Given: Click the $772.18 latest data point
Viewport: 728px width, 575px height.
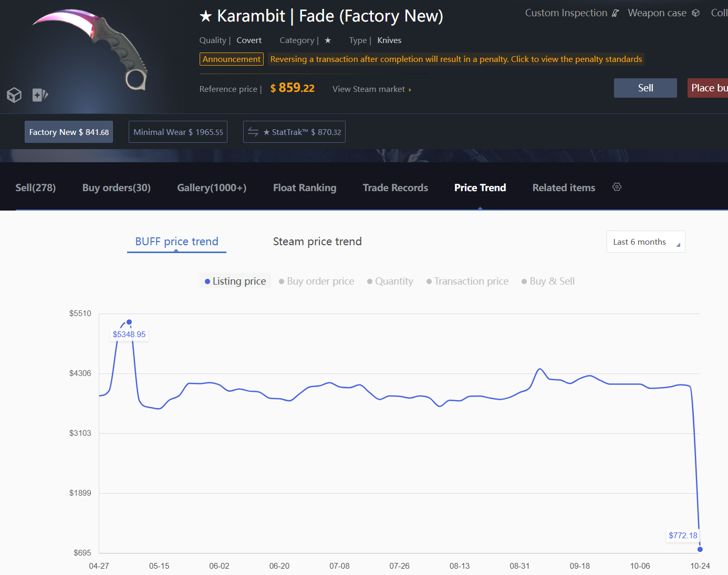Looking at the screenshot, I should tap(700, 549).
